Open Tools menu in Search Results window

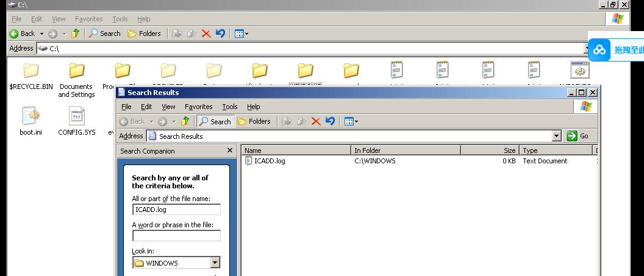coord(230,107)
